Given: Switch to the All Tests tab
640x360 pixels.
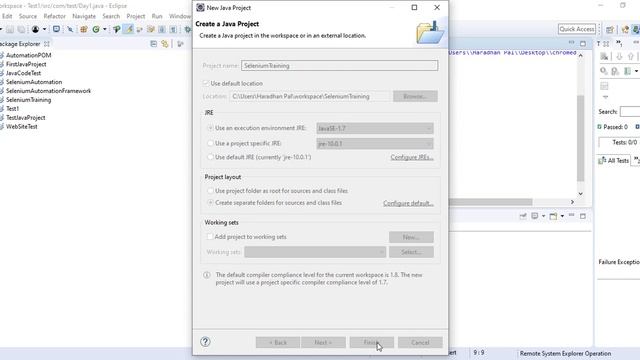Looking at the screenshot, I should [x=614, y=160].
